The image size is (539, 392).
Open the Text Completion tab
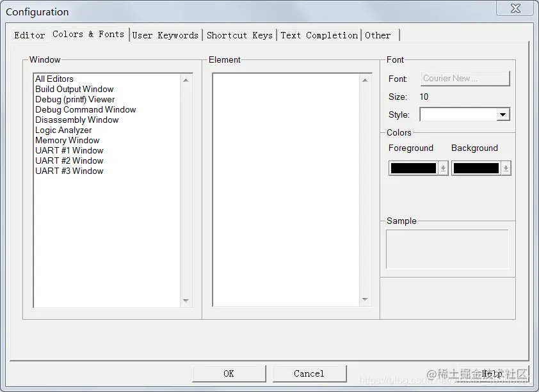coord(319,35)
